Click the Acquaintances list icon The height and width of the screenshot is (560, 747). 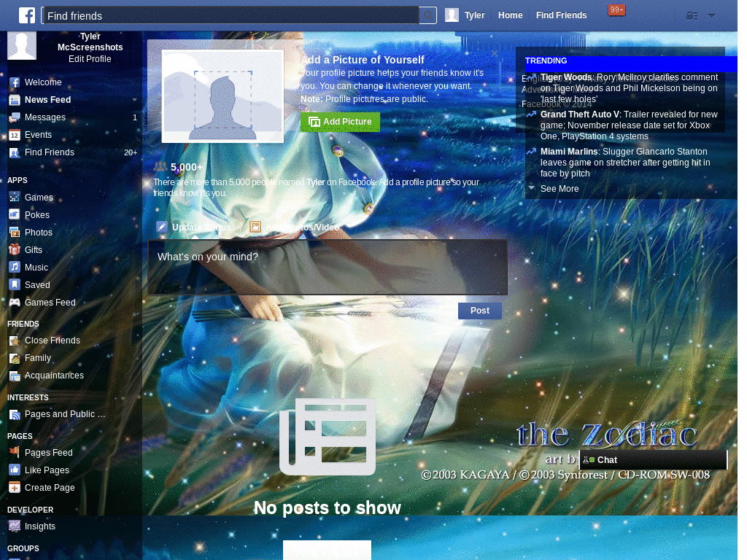[x=15, y=376]
